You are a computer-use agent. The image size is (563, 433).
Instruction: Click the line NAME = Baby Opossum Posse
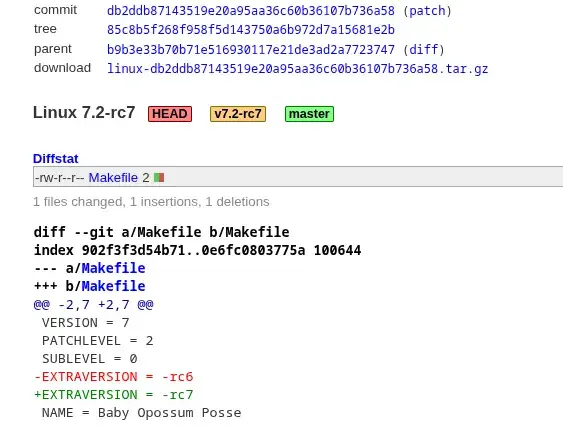pyautogui.click(x=141, y=413)
